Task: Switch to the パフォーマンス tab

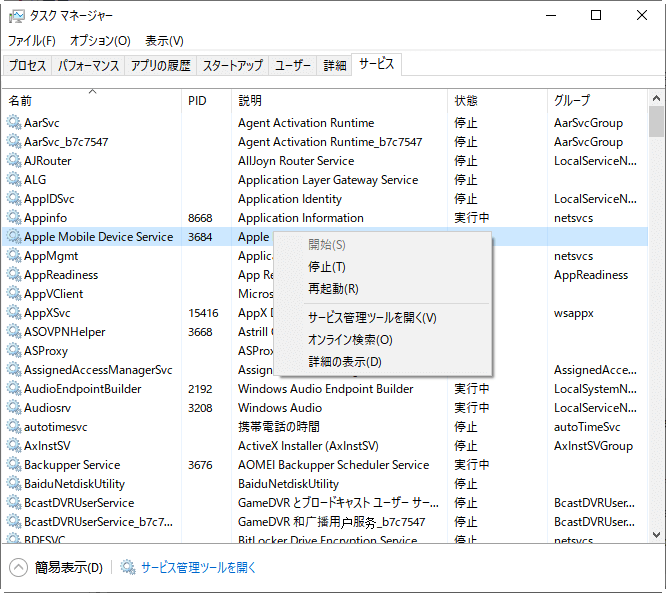Action: click(89, 66)
